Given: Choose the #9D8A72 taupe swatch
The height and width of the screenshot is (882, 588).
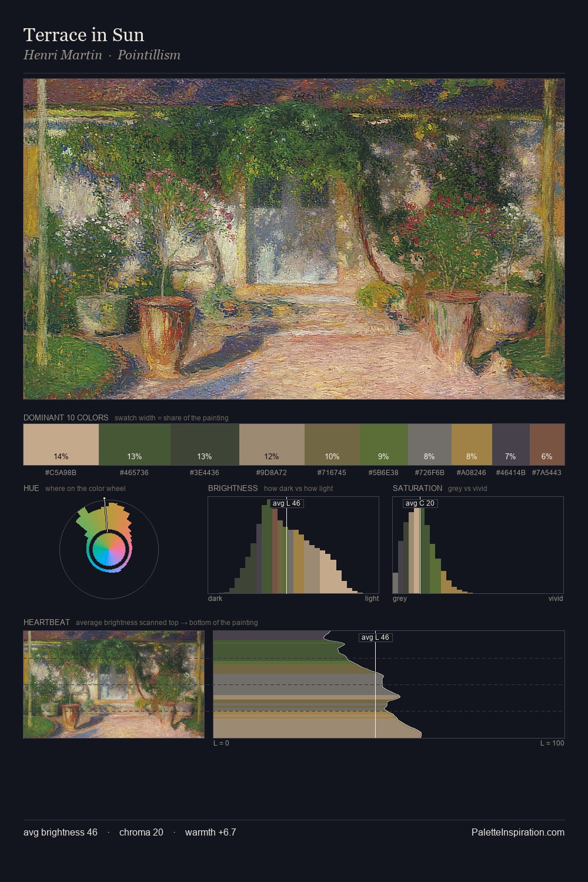Looking at the screenshot, I should (272, 445).
